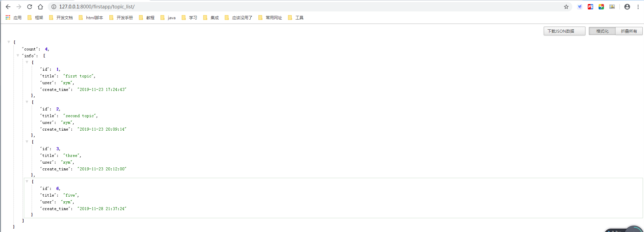View site information icon in address bar
Image resolution: width=644 pixels, height=232 pixels.
pos(54,7)
